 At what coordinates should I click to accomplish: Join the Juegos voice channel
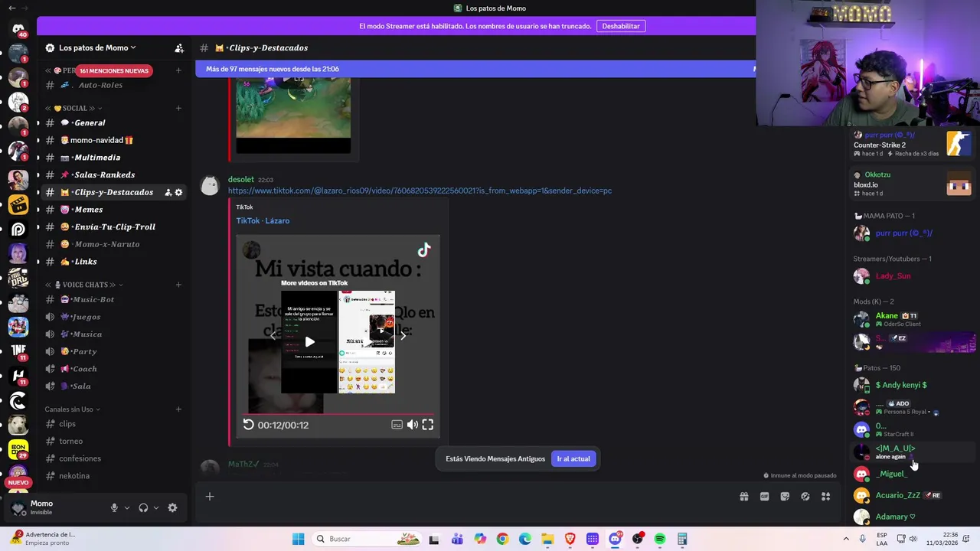(x=113, y=317)
